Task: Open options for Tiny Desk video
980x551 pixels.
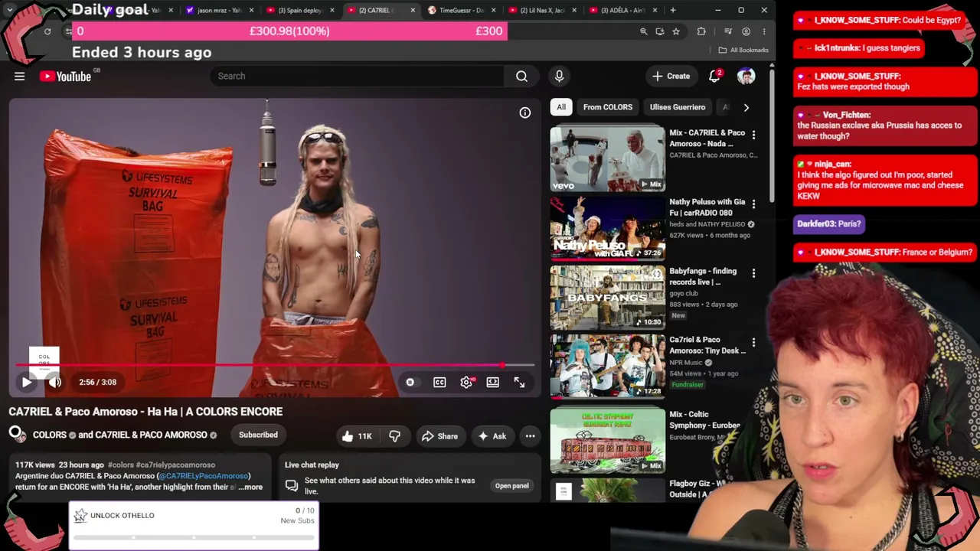Action: pos(753,342)
